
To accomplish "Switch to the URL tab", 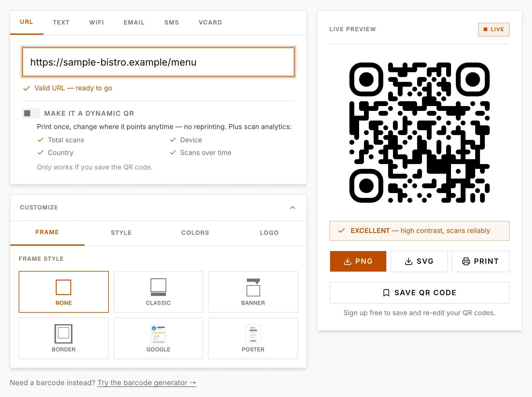I will tap(27, 22).
